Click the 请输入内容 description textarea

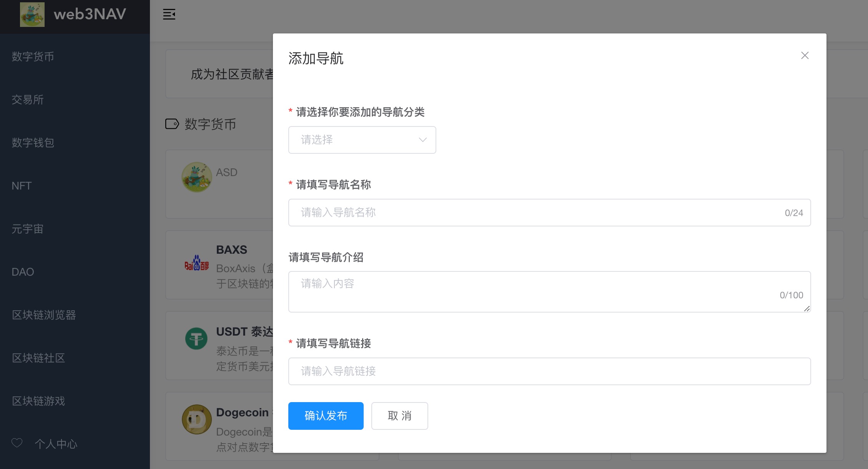click(x=538, y=291)
